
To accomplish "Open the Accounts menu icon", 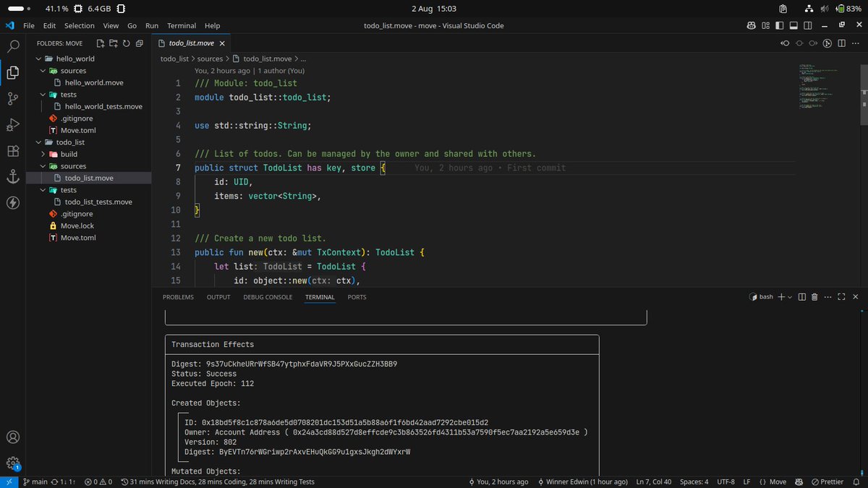I will tap(12, 437).
